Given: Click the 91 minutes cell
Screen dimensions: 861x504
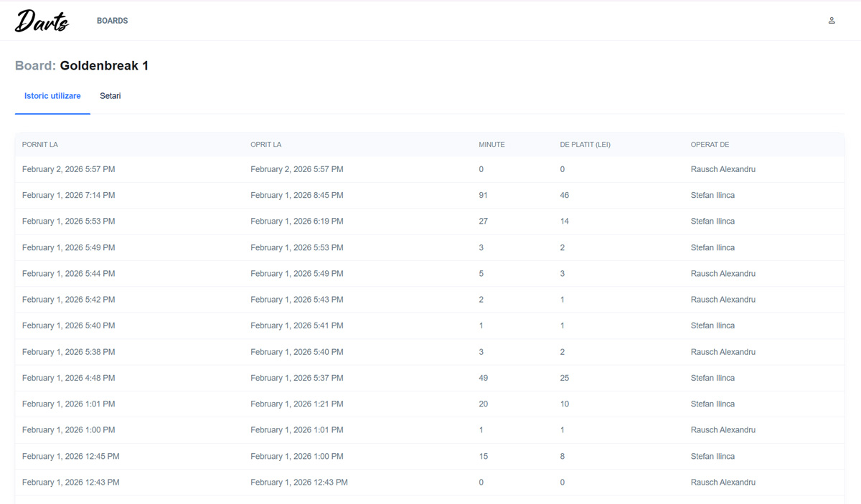Looking at the screenshot, I should coord(483,195).
